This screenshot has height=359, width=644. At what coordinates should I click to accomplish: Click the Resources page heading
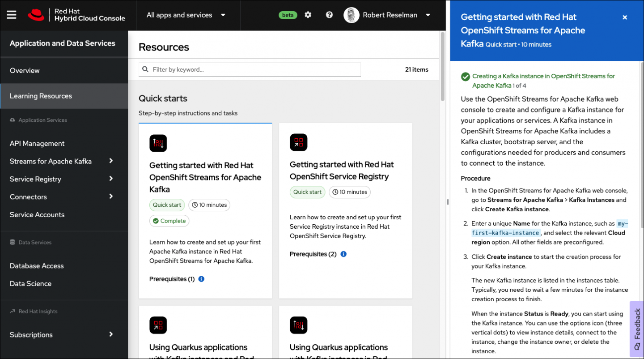point(164,47)
